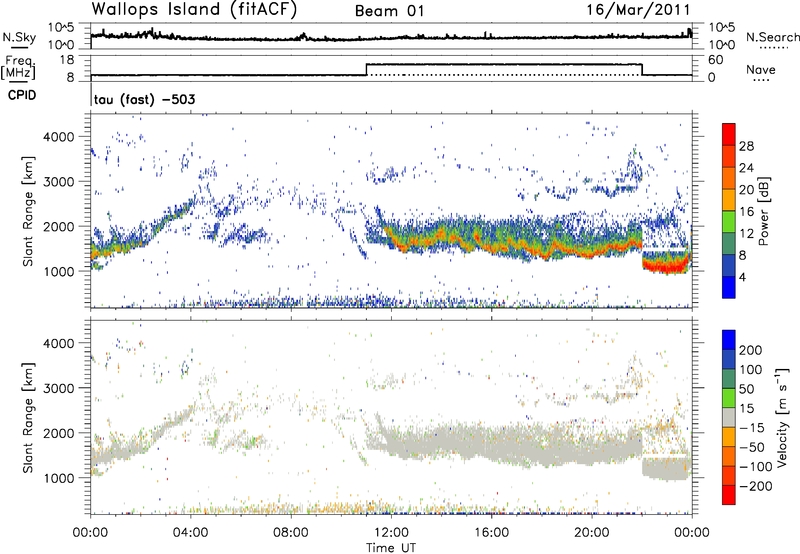
Task: Click the 'Time UT' axis label
Action: coord(391,548)
